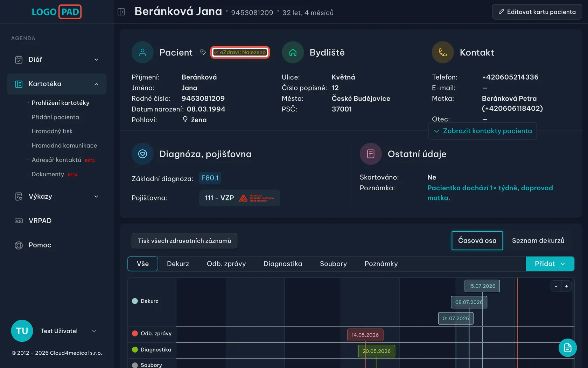Select the Dekurz filter tab
The image size is (588, 368).
pos(178,264)
